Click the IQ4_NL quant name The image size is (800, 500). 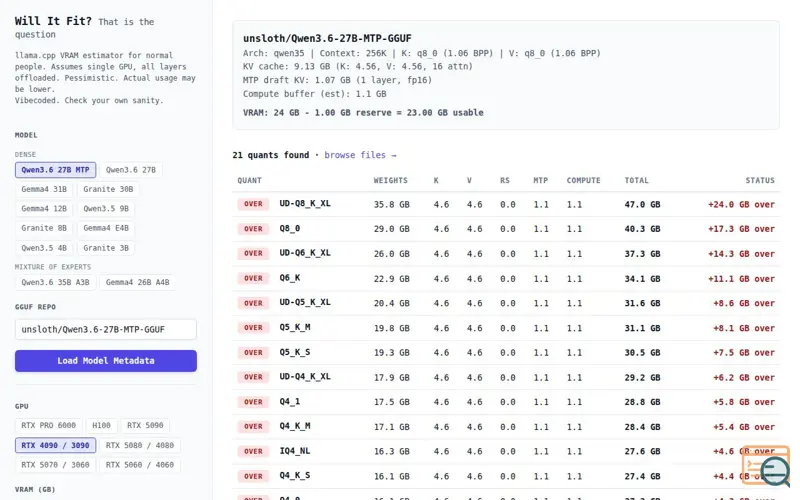(x=294, y=451)
